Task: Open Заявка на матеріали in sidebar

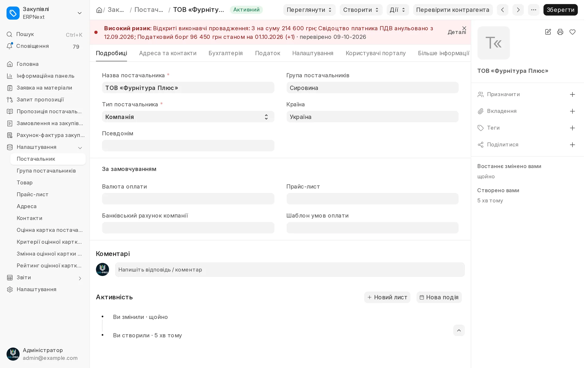Action: point(45,88)
